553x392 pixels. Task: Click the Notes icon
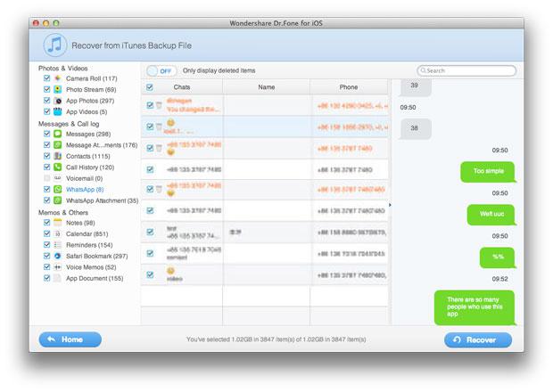click(57, 223)
